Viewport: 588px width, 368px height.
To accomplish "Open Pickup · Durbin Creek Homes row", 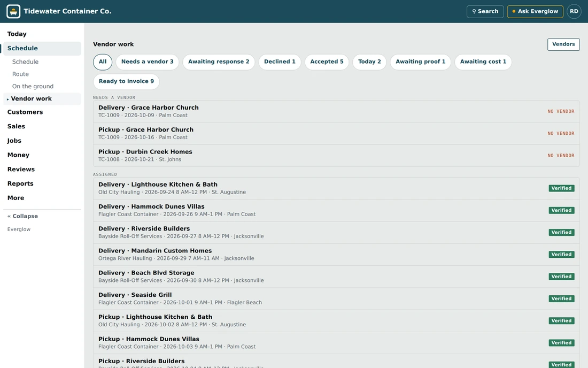I will (x=336, y=156).
